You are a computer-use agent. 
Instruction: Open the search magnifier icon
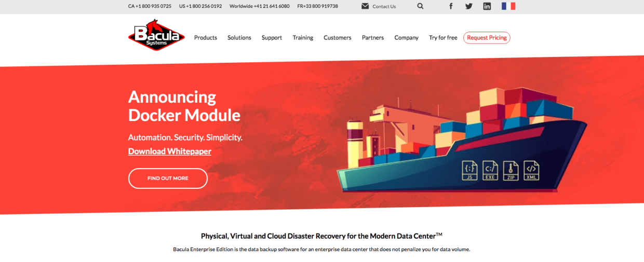(x=420, y=6)
